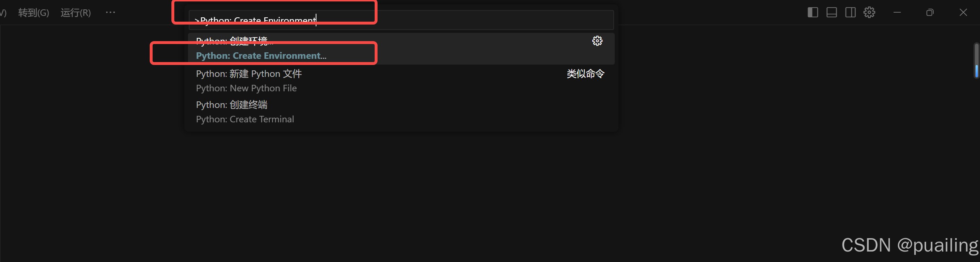Open the customize layout gear icon
This screenshot has height=262, width=980.
click(869, 13)
